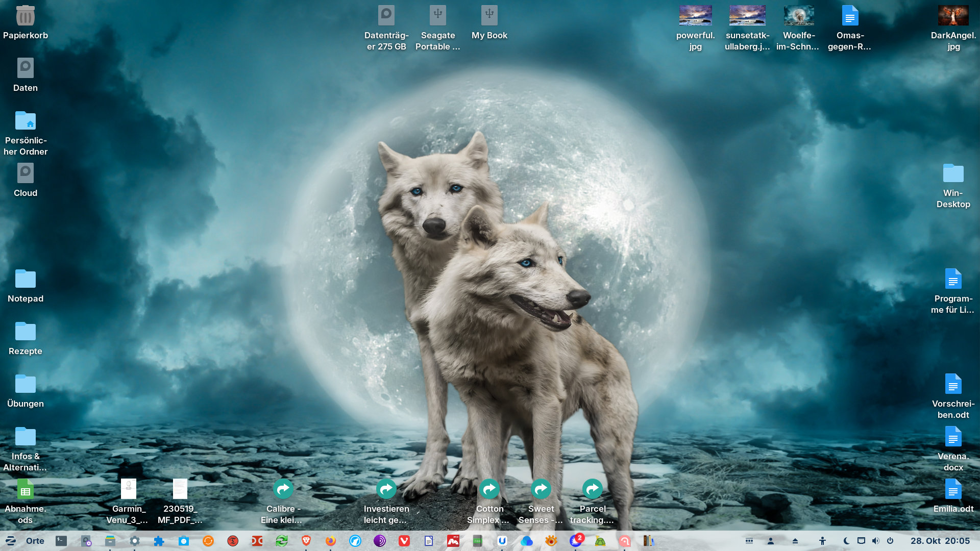Open the volume control in the system tray

pyautogui.click(x=876, y=541)
